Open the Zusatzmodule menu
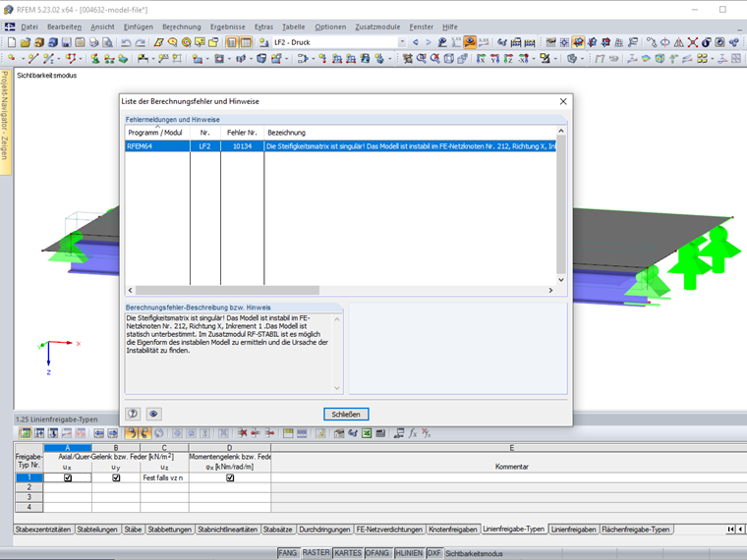The height and width of the screenshot is (560, 747). (377, 28)
